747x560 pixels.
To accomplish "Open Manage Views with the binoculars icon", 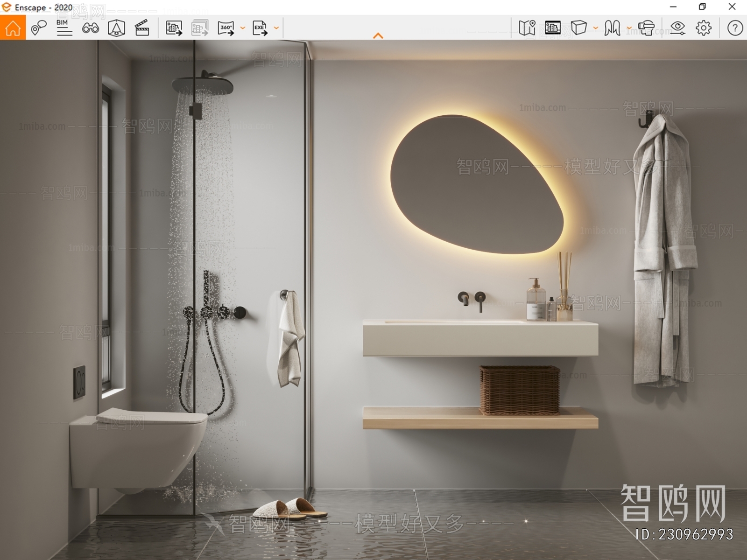I will 90,28.
